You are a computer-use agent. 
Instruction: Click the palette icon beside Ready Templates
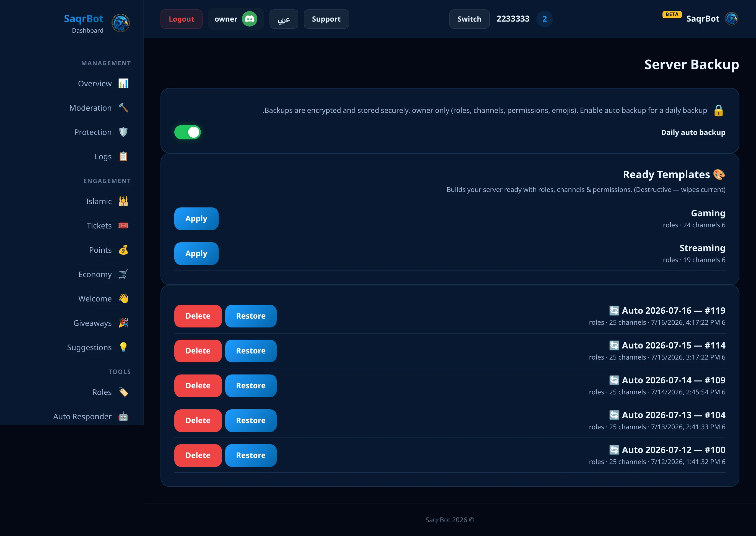[719, 174]
